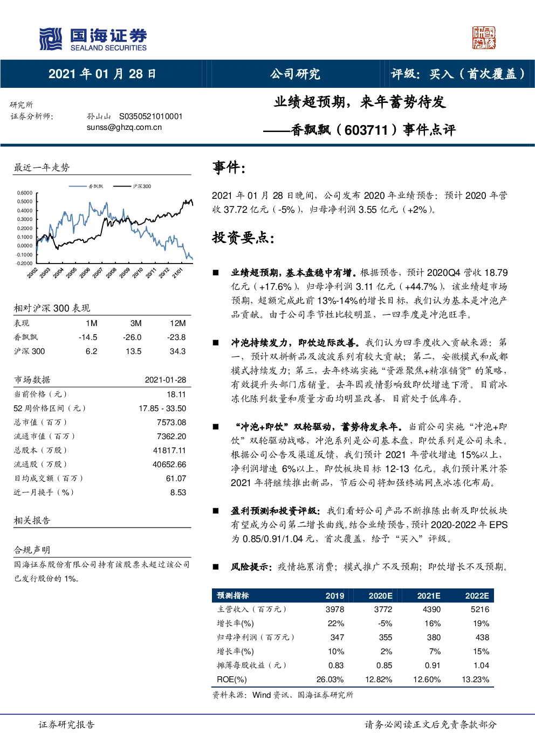Viewport: 535px width, 756px height.
Task: Click the analyst email sunss@ghzq.com.cn
Action: pos(125,128)
